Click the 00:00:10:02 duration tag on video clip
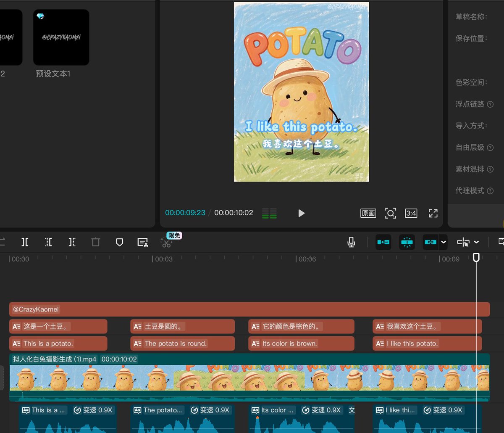The image size is (504, 433). coord(119,359)
